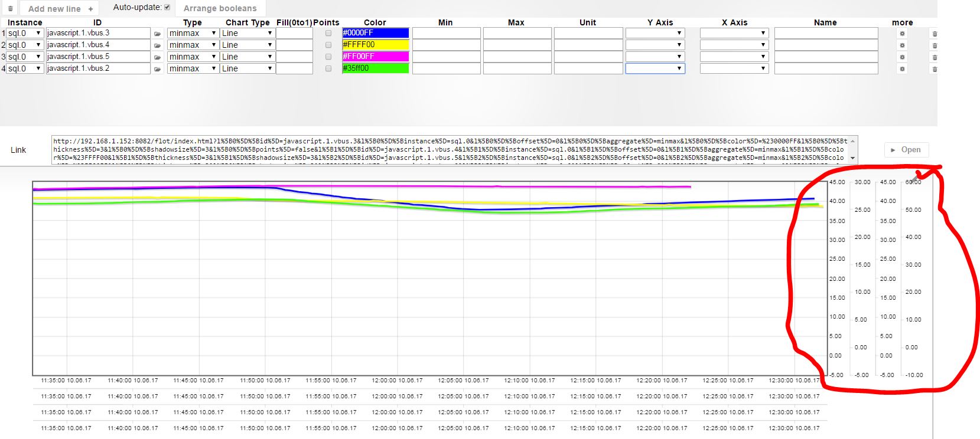Open the ID browser folder icon for javascript.1.vbus.5
980x439 pixels.
click(x=157, y=57)
